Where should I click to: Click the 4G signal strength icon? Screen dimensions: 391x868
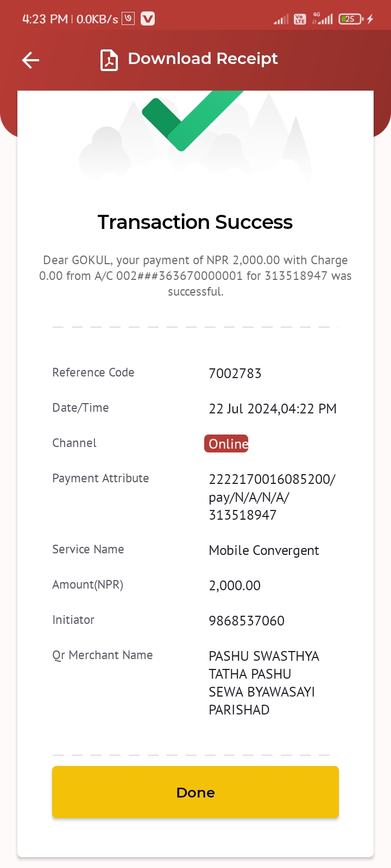[323, 19]
